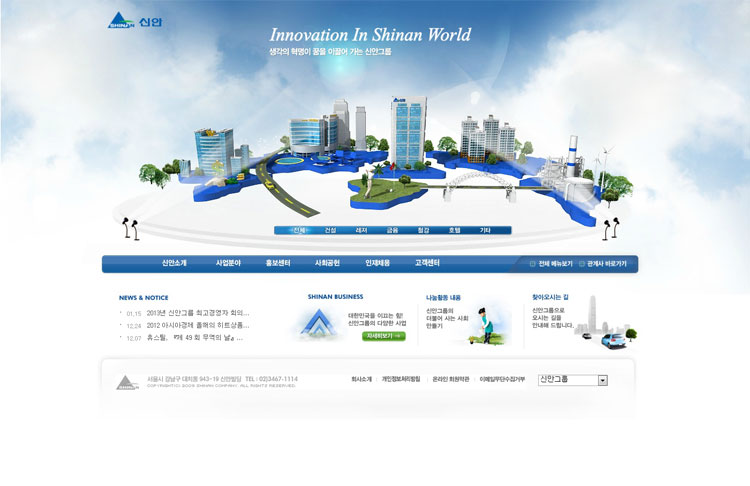Viewport: 750px width, 486px height.
Task: Click the arch bridge illustration
Action: tap(480, 186)
